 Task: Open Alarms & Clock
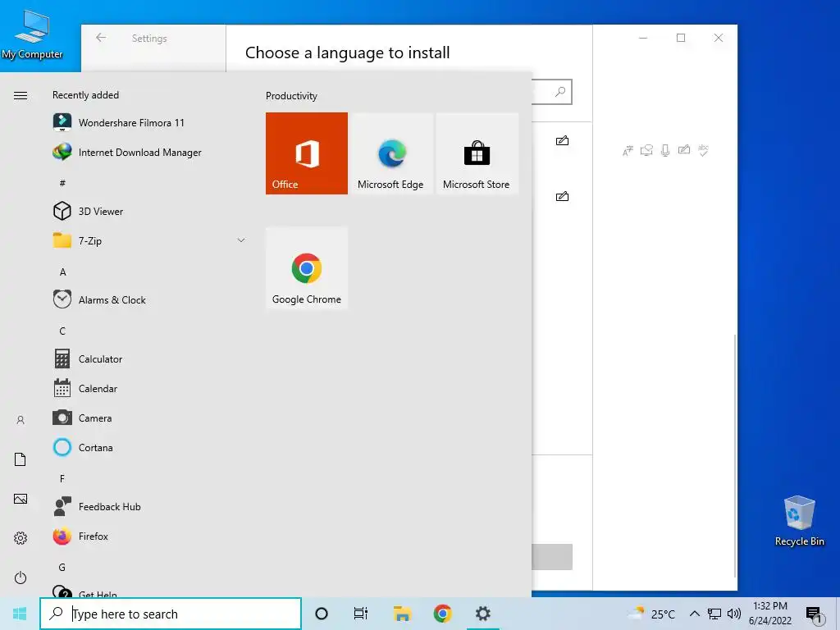pos(112,300)
